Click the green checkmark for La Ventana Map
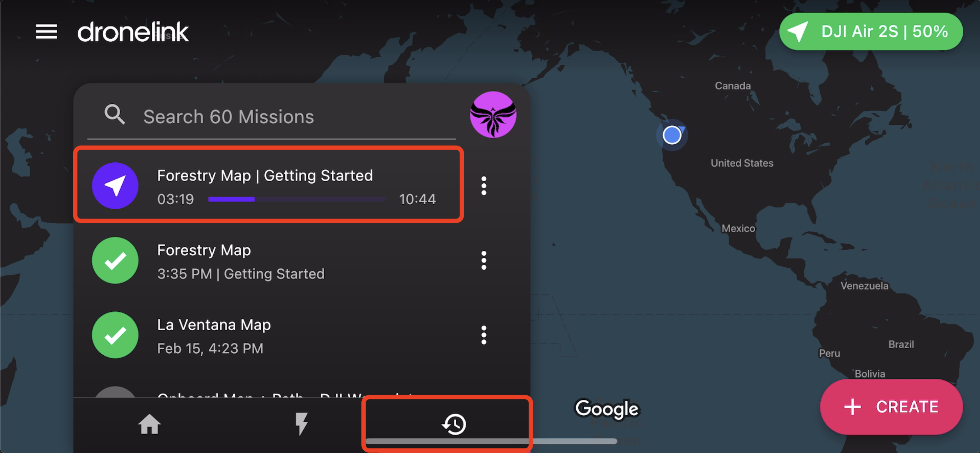The height and width of the screenshot is (453, 980). coord(115,335)
